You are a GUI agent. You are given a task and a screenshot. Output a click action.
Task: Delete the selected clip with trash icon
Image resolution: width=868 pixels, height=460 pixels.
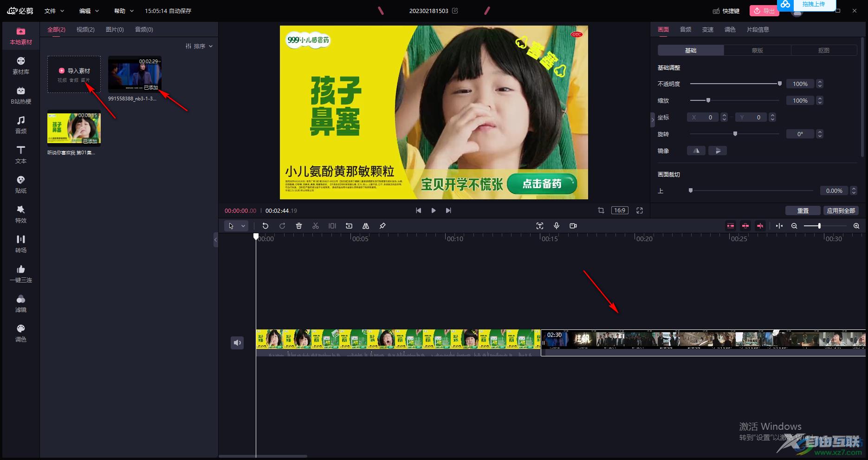299,226
